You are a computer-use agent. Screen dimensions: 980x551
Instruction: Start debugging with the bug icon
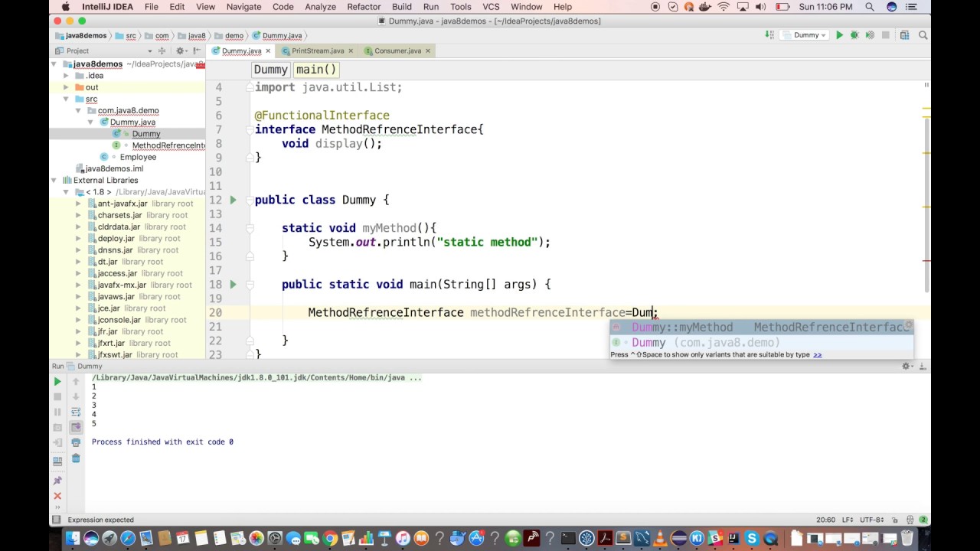854,35
